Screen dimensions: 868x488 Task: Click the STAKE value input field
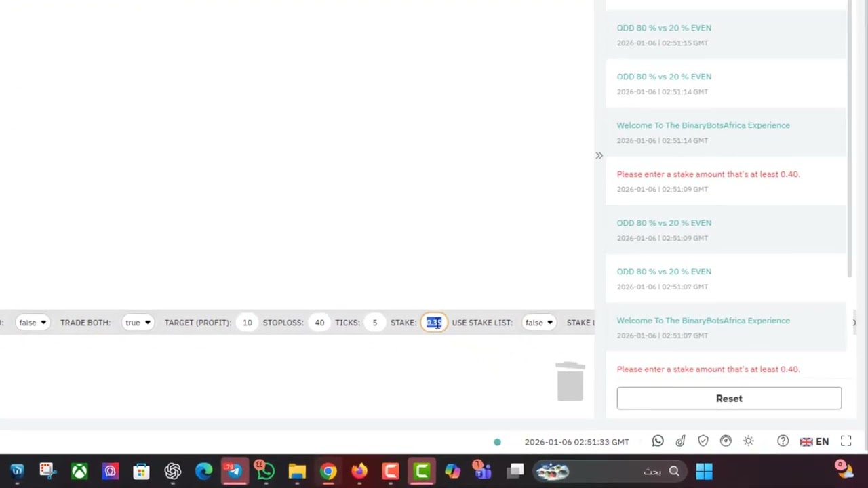point(434,323)
